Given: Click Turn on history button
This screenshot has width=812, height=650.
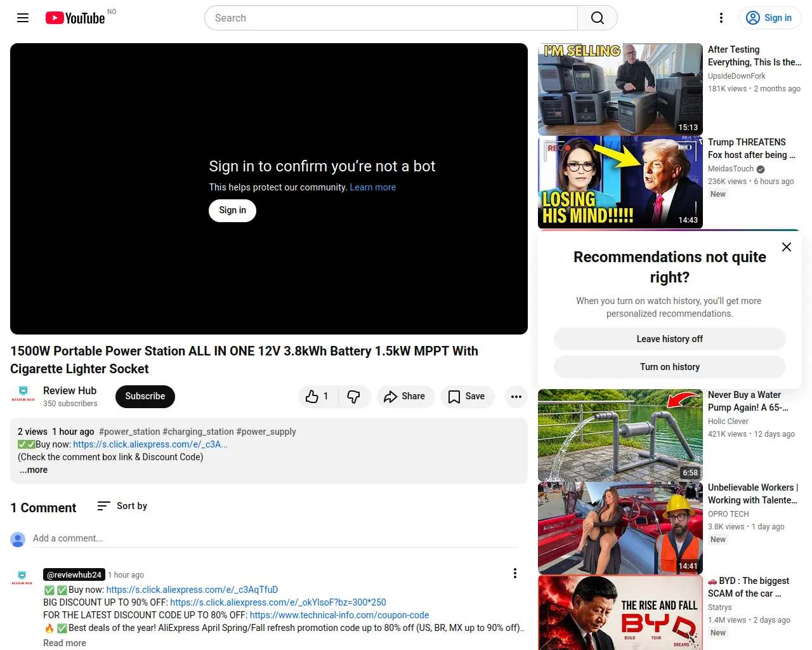Looking at the screenshot, I should pos(670,367).
